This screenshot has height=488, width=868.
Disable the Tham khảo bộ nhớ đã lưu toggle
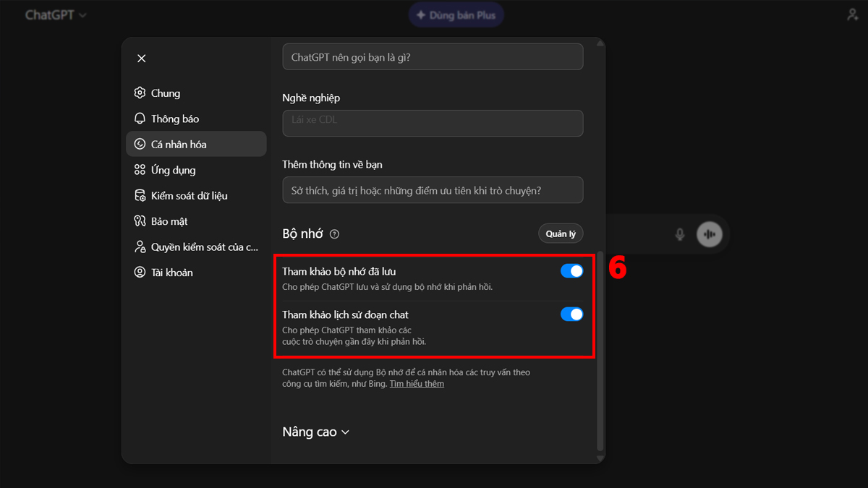[572, 270]
